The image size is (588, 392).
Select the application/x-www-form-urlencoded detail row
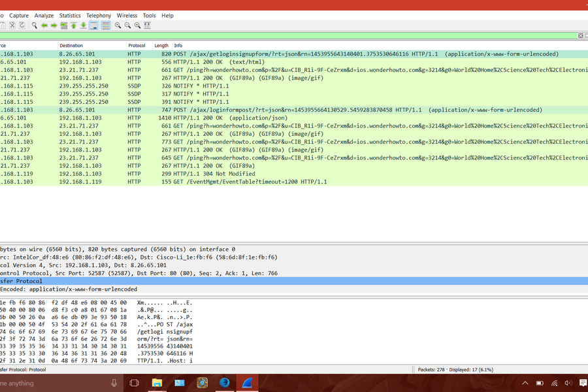294,289
